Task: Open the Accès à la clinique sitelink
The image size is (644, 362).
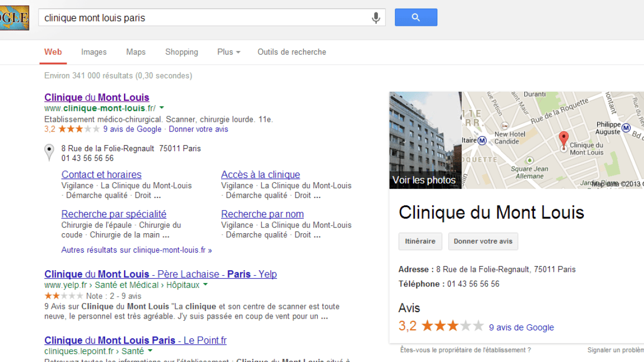Action: (x=260, y=174)
